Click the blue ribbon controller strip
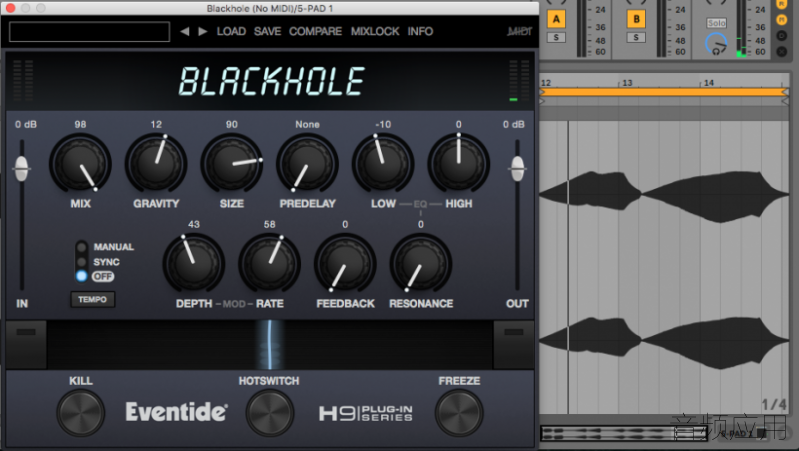 tap(270, 344)
